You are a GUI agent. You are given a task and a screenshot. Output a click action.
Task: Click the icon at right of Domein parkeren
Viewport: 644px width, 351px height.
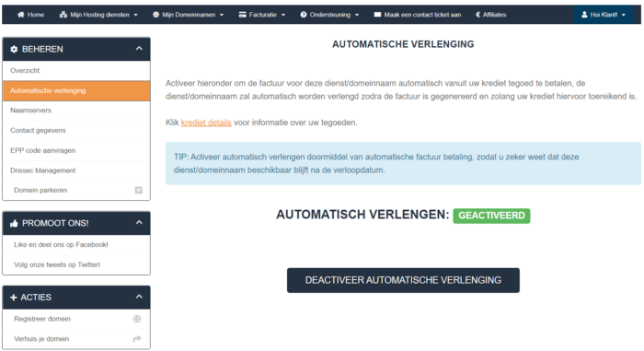139,190
